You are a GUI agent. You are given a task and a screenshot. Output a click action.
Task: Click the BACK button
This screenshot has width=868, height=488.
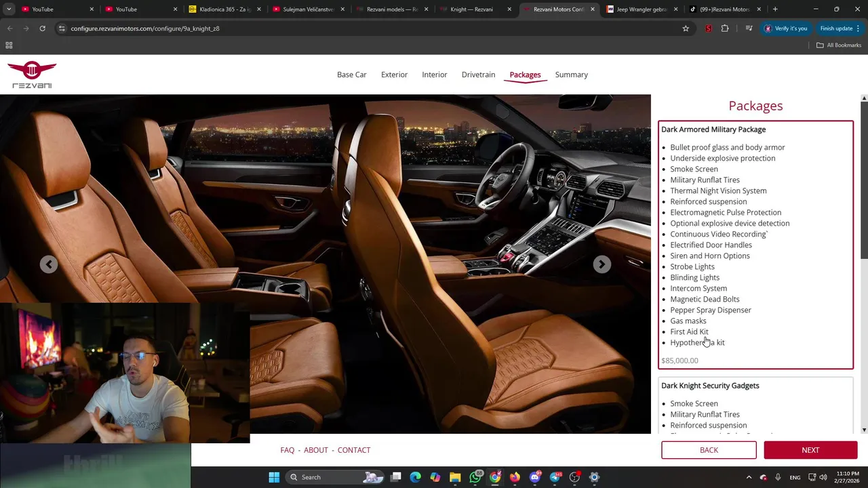(x=709, y=450)
